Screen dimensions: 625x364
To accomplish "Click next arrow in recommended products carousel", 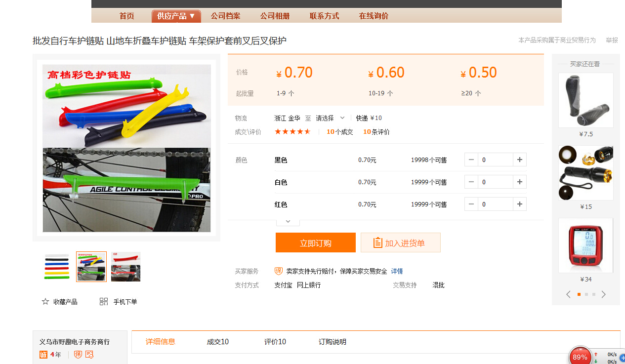I will click(x=603, y=294).
